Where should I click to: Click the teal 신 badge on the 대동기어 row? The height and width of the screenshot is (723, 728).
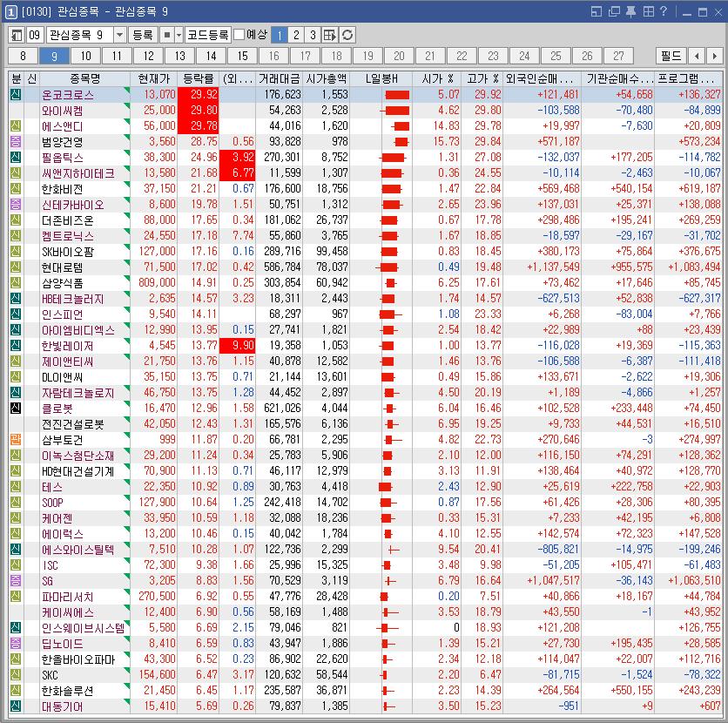coord(16,706)
